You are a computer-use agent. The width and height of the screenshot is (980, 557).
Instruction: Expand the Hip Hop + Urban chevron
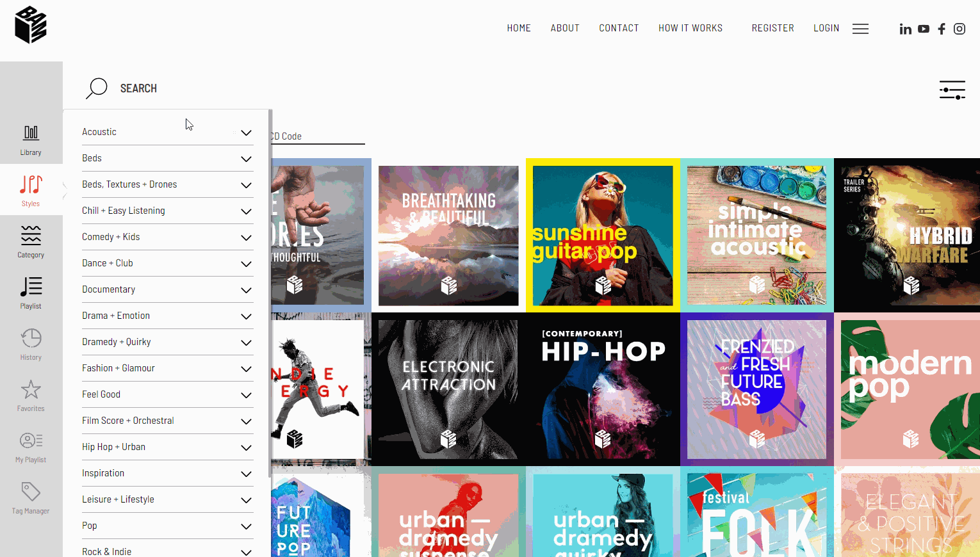point(246,448)
